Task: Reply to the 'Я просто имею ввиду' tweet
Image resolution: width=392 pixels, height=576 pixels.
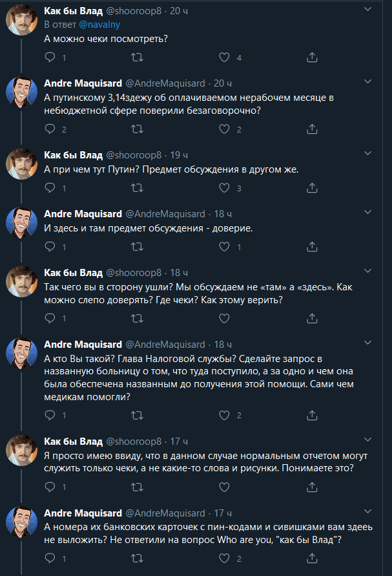Action: [51, 487]
